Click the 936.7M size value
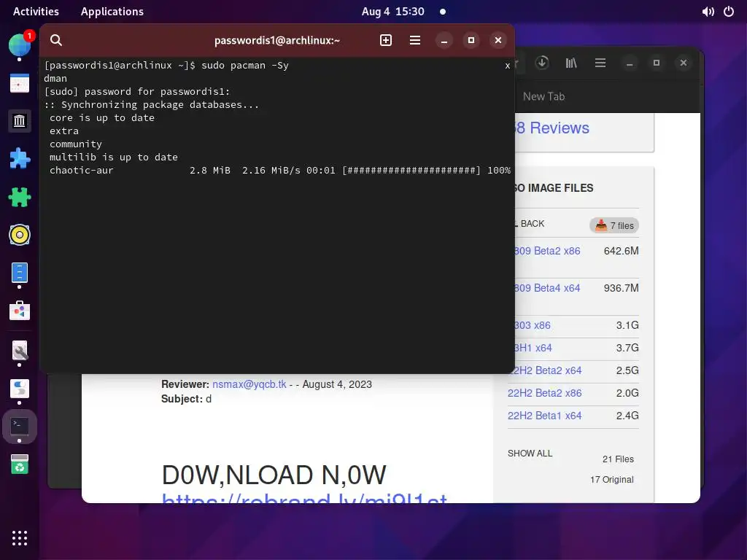 (x=622, y=288)
